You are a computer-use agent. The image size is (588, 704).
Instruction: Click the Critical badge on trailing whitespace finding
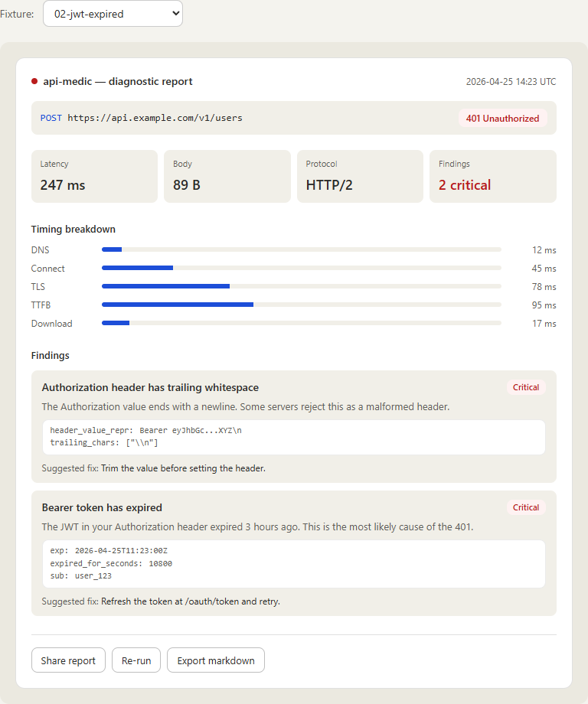coord(526,387)
